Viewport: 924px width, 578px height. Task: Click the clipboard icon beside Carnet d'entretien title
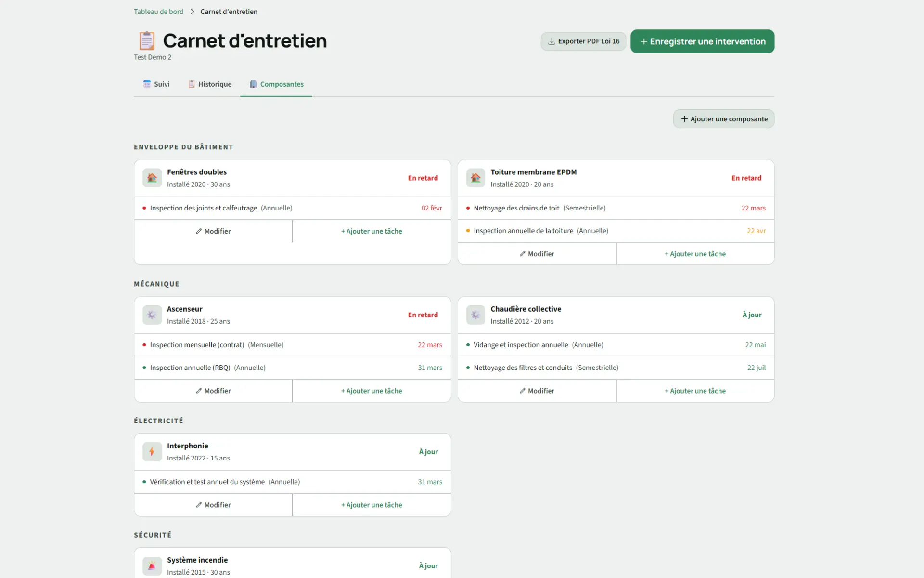tap(147, 40)
